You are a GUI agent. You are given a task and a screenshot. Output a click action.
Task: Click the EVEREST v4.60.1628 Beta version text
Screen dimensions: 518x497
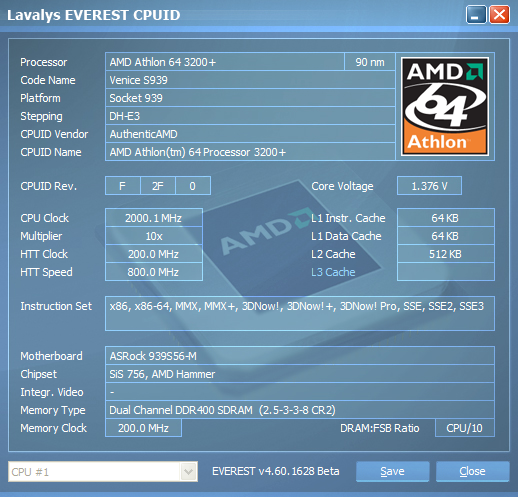point(276,471)
